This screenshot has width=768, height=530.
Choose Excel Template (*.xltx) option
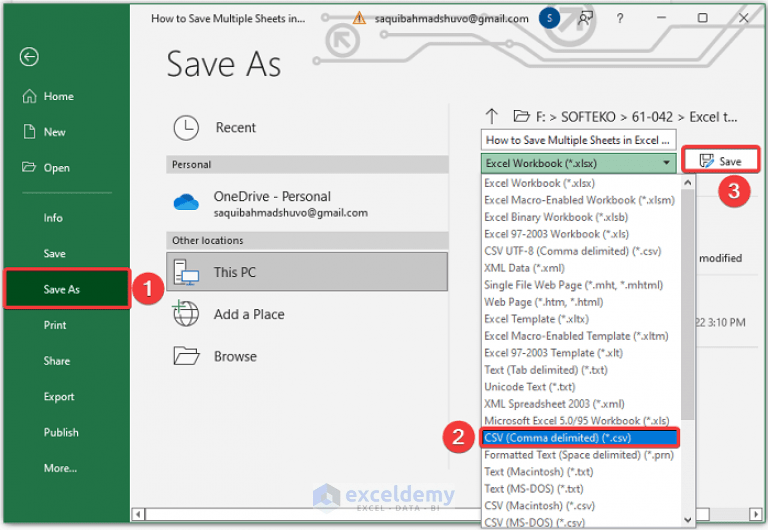click(581, 319)
